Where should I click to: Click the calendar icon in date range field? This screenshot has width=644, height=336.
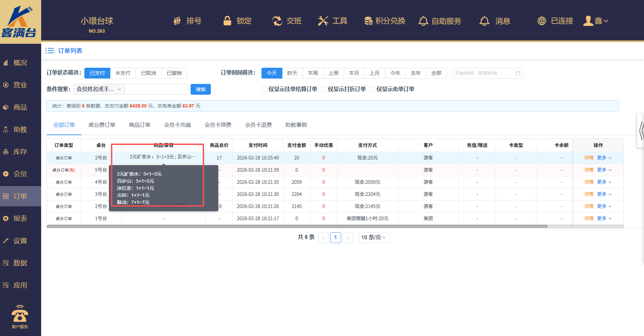(518, 73)
